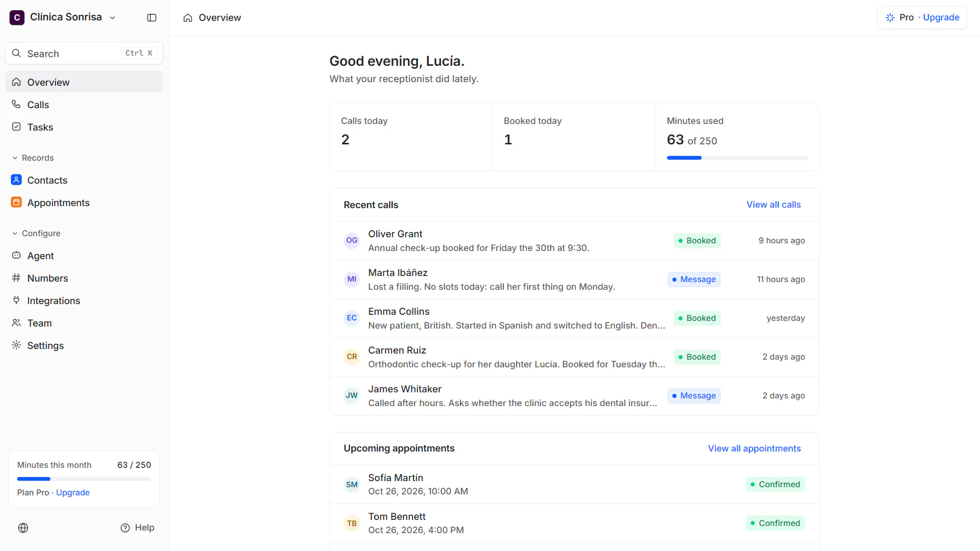The height and width of the screenshot is (551, 980).
Task: Open Sofía Martín's upcoming appointment
Action: pos(574,485)
